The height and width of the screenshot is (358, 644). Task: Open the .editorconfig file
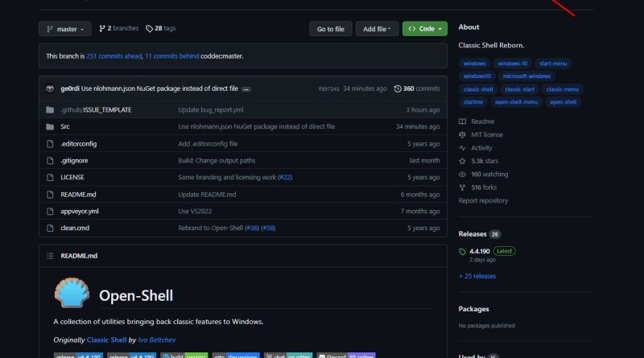tap(78, 144)
